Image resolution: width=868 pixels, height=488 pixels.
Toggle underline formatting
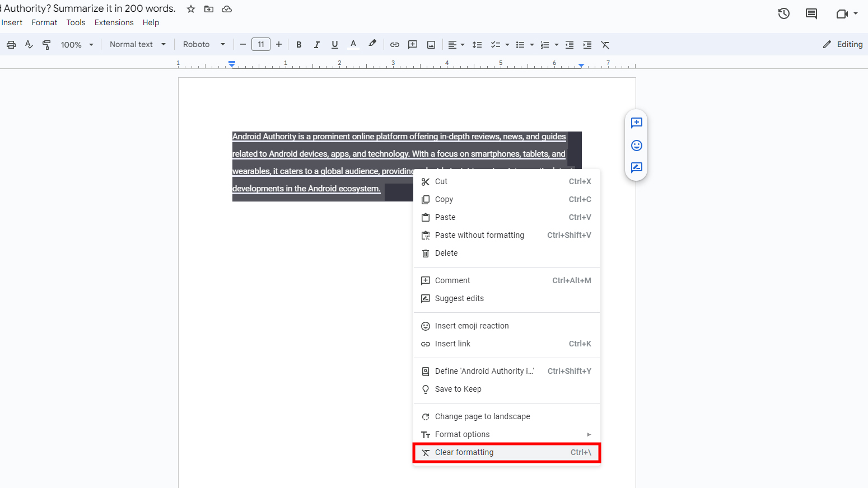click(x=335, y=45)
